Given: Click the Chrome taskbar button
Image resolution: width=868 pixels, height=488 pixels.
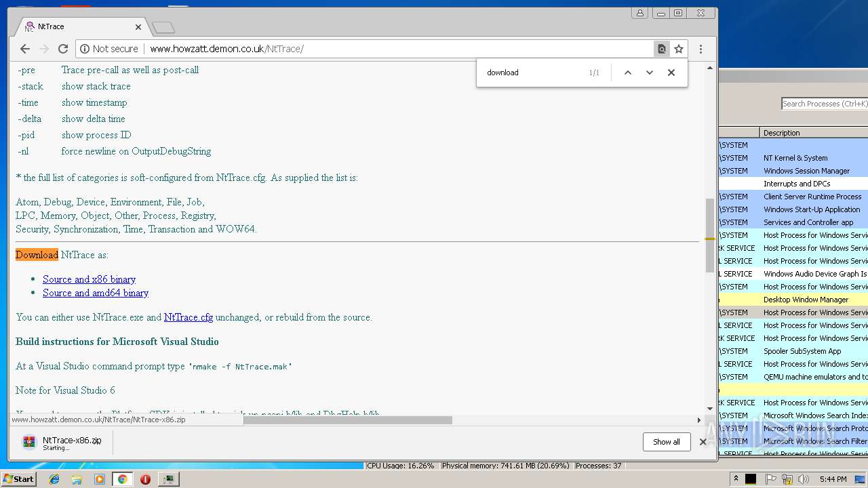Looking at the screenshot, I should click(122, 479).
